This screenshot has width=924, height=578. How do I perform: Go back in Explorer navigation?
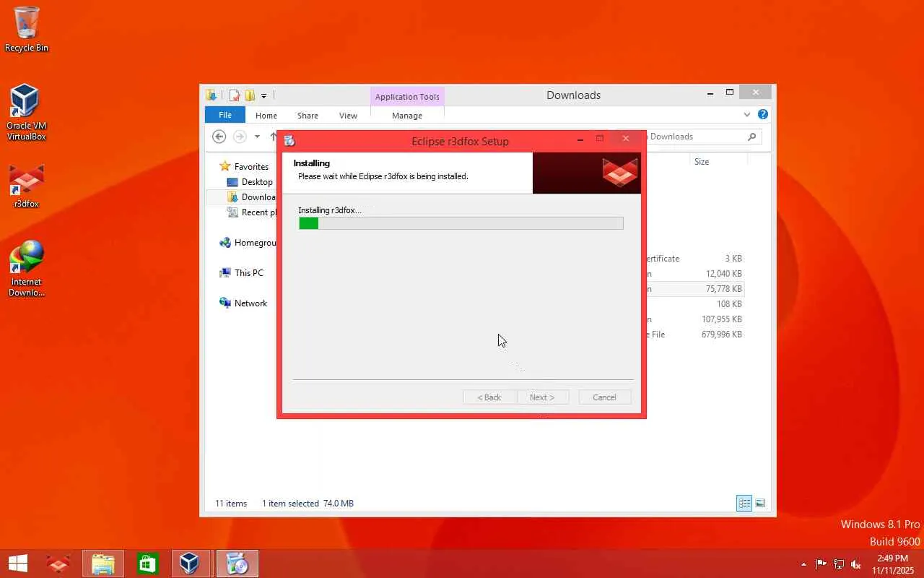pos(219,137)
